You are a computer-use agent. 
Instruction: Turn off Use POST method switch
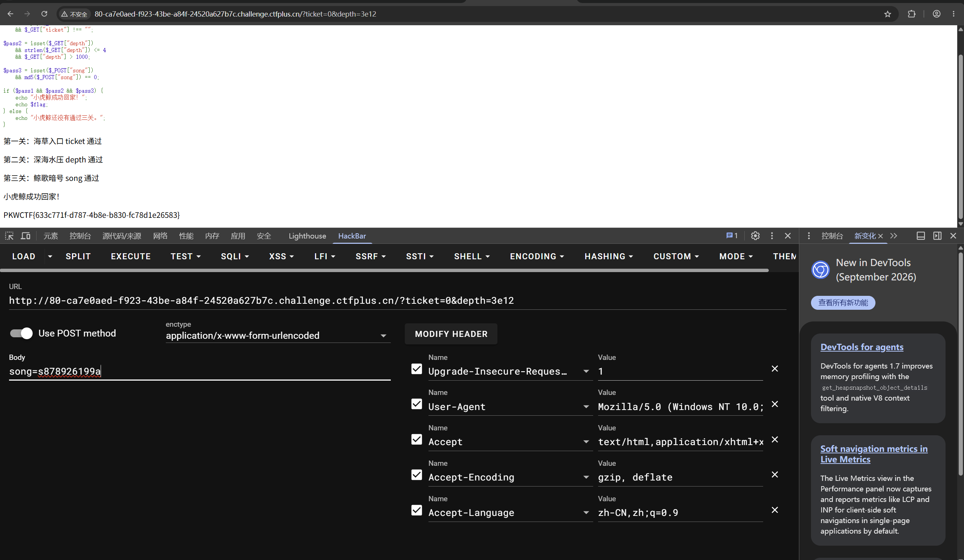[21, 333]
